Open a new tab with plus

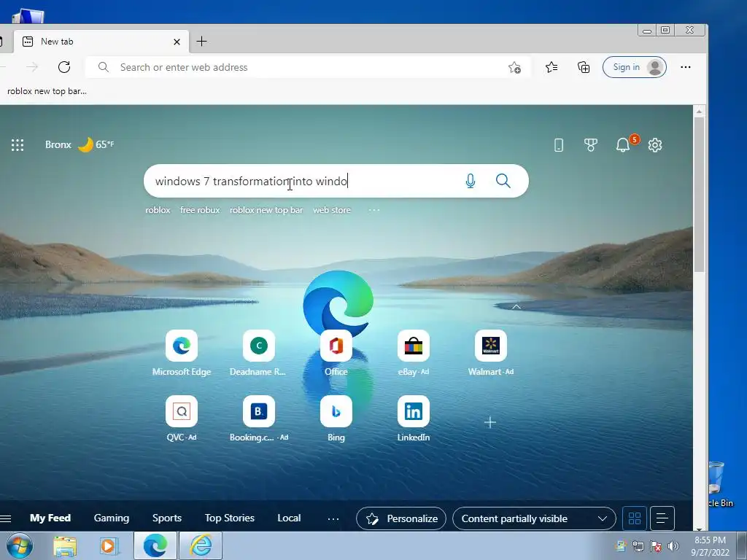[x=201, y=42]
